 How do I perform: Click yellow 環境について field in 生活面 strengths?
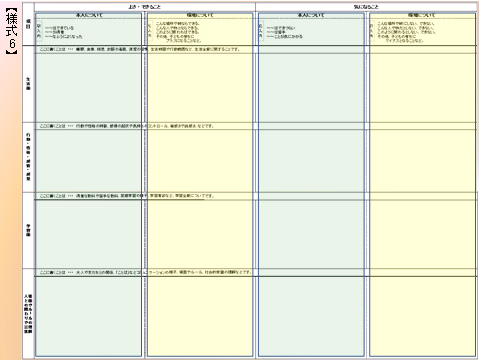pos(200,88)
